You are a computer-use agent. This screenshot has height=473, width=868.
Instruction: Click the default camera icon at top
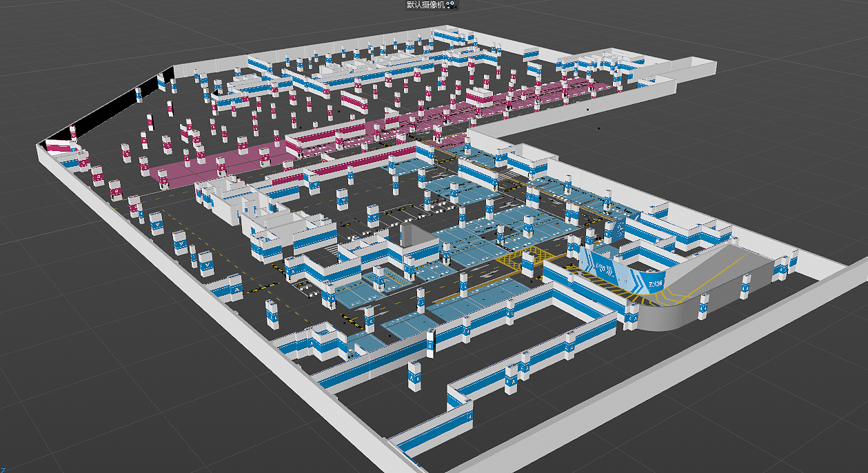452,4
